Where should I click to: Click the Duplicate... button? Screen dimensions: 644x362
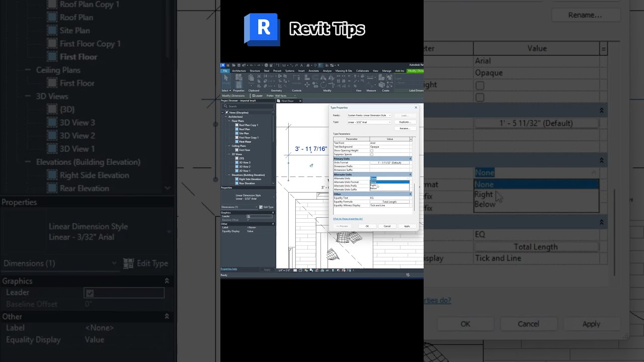[x=406, y=122]
